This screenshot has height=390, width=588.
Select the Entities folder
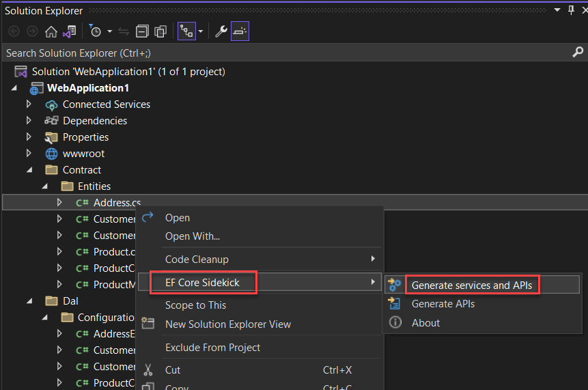(94, 186)
